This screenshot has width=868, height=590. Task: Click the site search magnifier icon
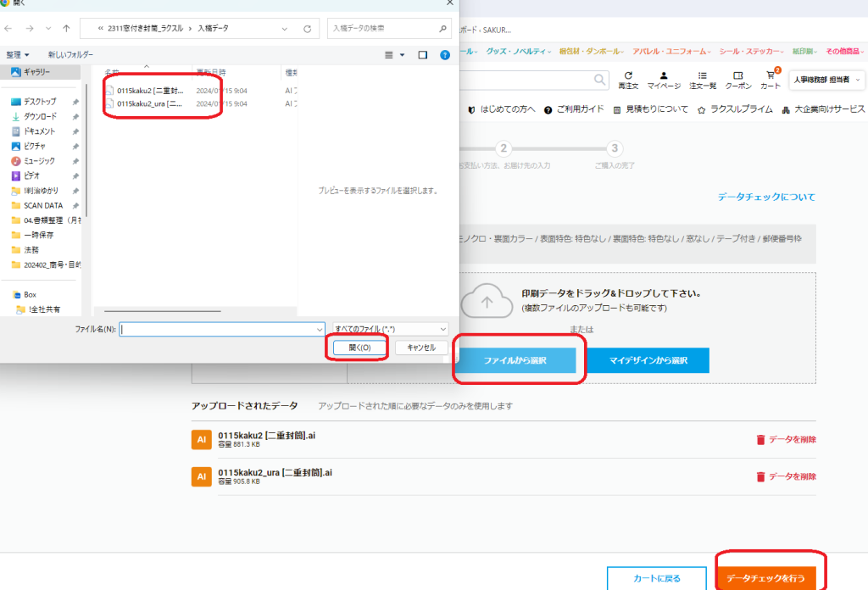[x=600, y=80]
